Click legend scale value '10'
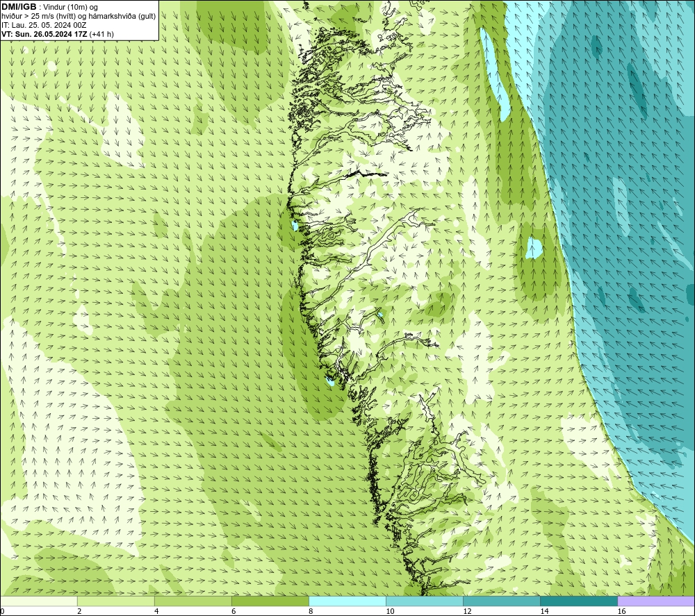 click(390, 612)
